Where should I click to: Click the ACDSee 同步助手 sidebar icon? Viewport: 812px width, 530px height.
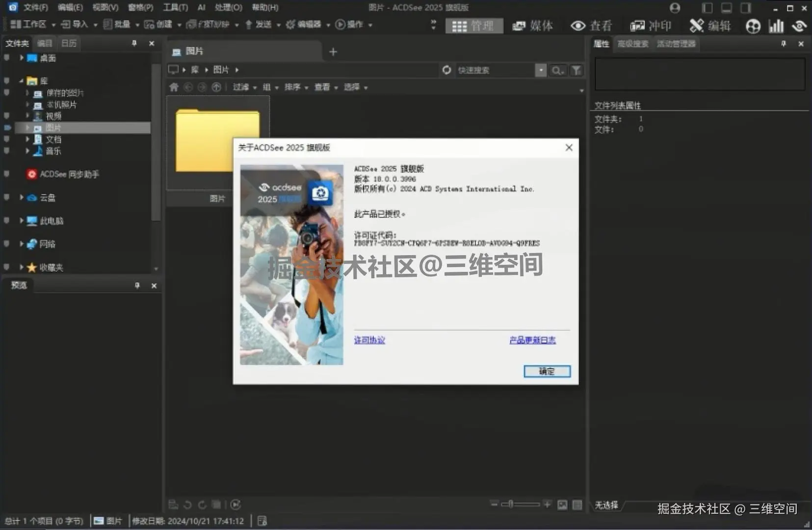(31, 174)
